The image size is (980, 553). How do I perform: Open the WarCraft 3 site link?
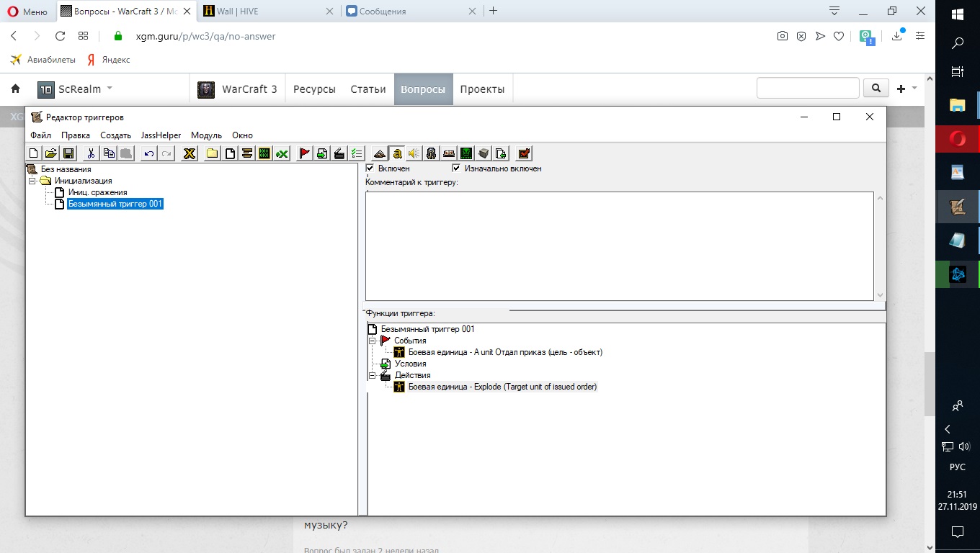pyautogui.click(x=238, y=89)
